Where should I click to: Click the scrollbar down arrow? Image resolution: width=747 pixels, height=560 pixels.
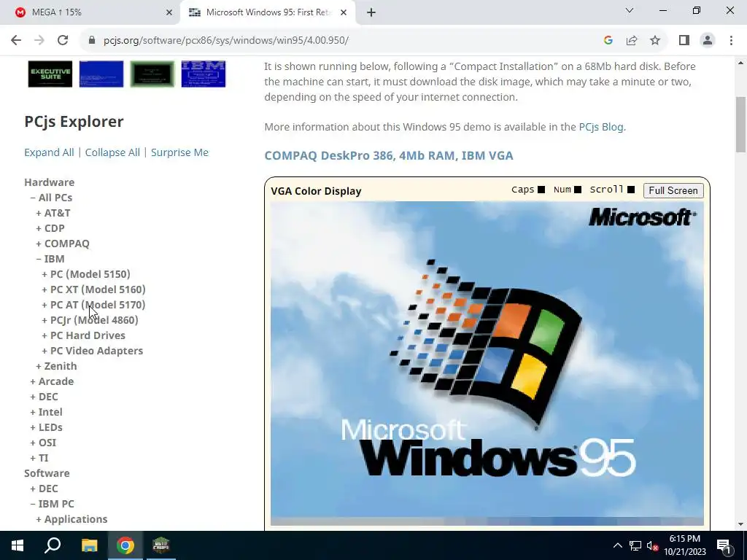point(740,524)
